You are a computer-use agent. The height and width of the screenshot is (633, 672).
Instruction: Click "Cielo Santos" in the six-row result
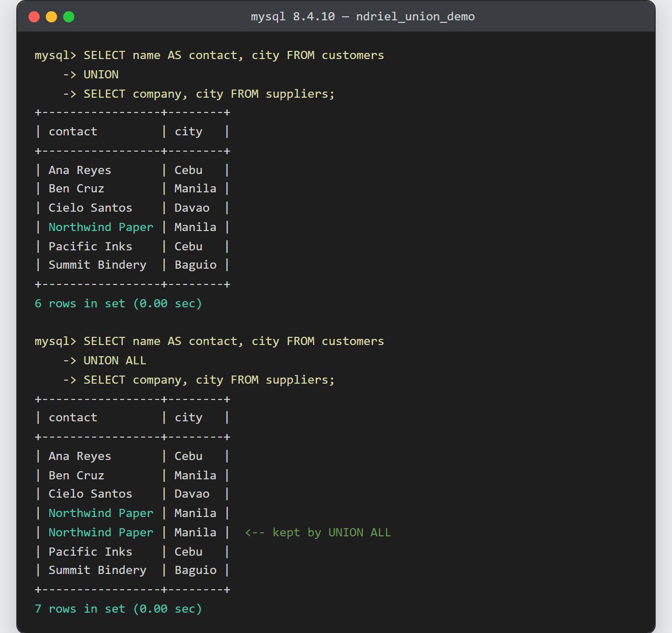pos(91,208)
